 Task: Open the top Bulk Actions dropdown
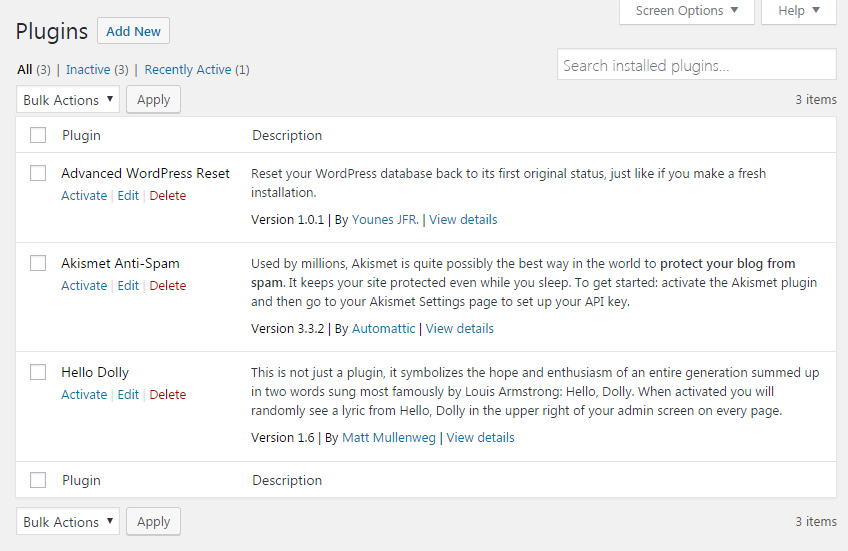pyautogui.click(x=68, y=100)
